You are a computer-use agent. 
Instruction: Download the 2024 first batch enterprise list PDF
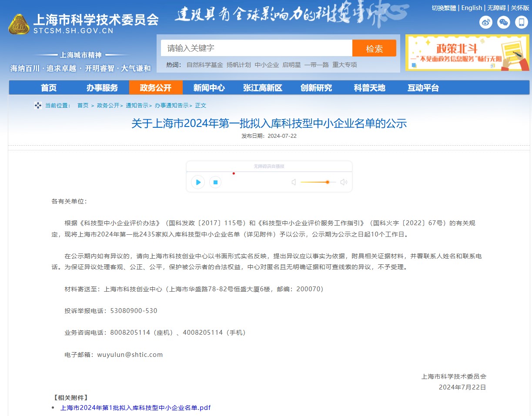[x=135, y=407]
